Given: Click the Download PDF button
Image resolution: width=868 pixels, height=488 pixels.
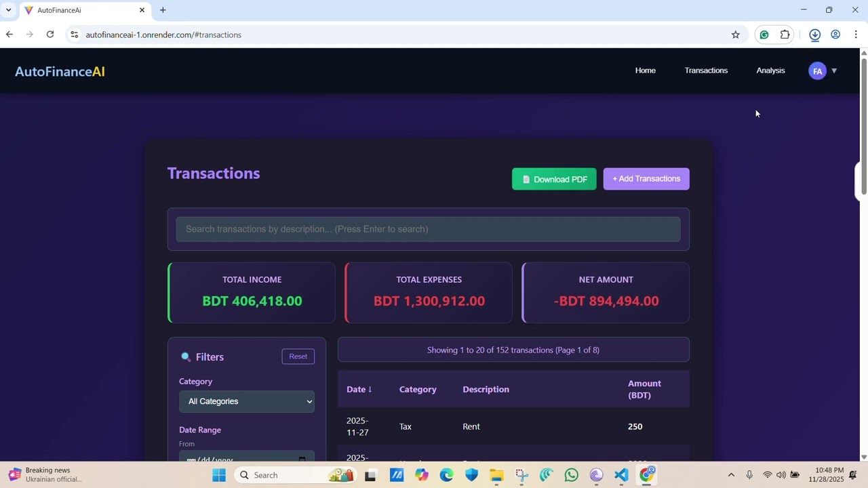Looking at the screenshot, I should [x=554, y=179].
